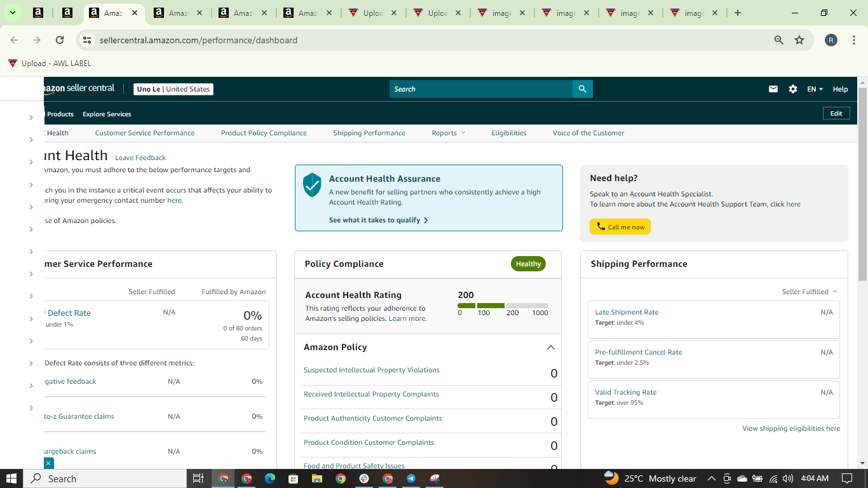Image resolution: width=868 pixels, height=488 pixels.
Task: Select the Eligibilities tab
Action: click(x=509, y=133)
